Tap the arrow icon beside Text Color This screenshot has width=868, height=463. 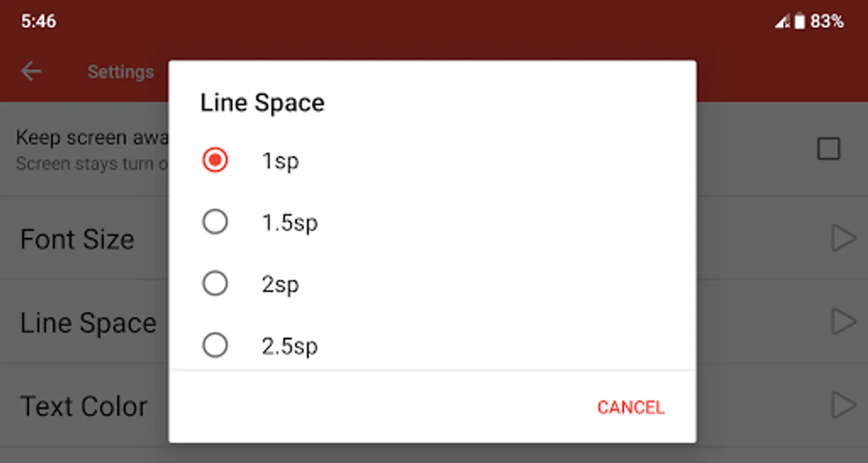coord(843,405)
